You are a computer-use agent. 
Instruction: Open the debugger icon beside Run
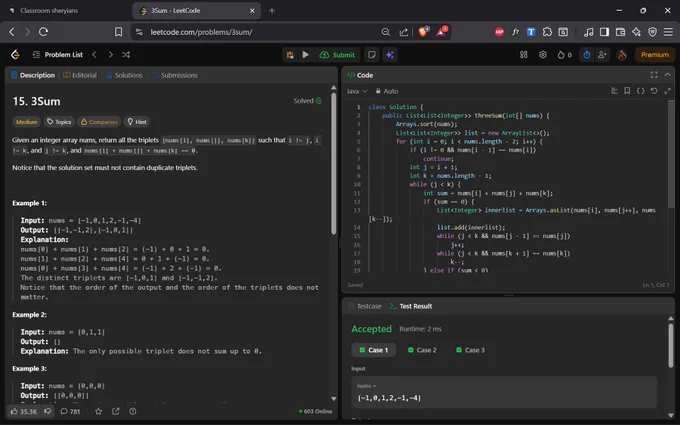pos(290,55)
